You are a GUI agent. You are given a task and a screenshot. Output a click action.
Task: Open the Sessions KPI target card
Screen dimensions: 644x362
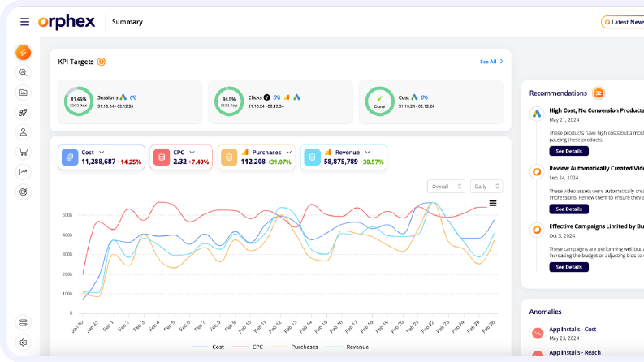[x=130, y=101]
